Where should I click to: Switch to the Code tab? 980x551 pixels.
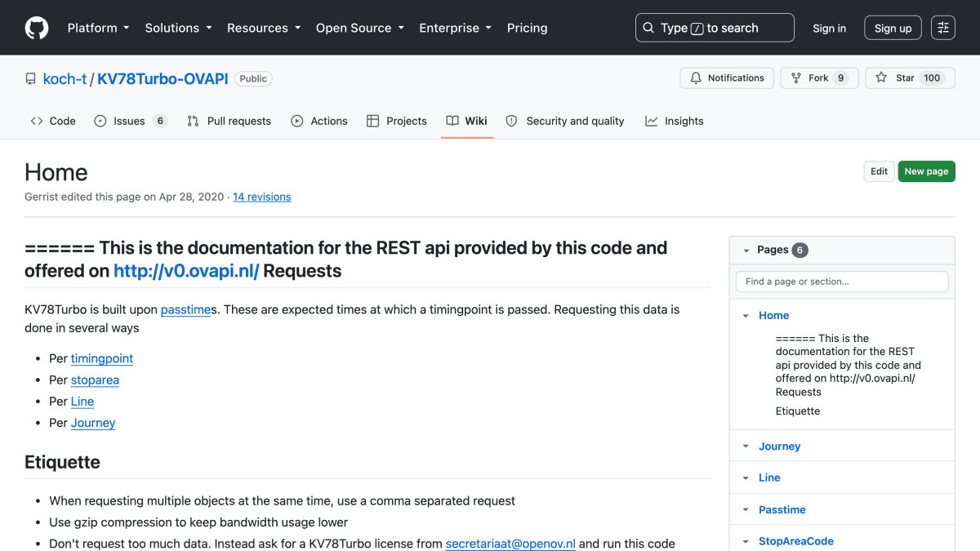coord(53,121)
